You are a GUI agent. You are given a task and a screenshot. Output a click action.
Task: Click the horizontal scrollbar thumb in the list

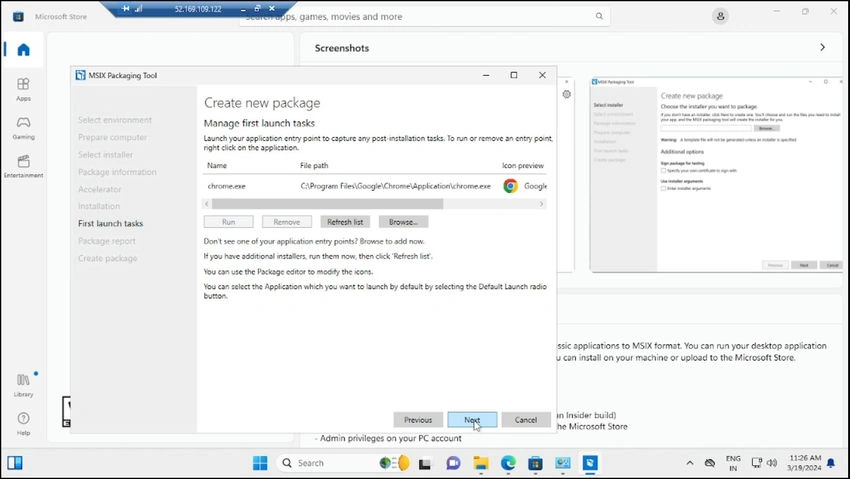[327, 204]
